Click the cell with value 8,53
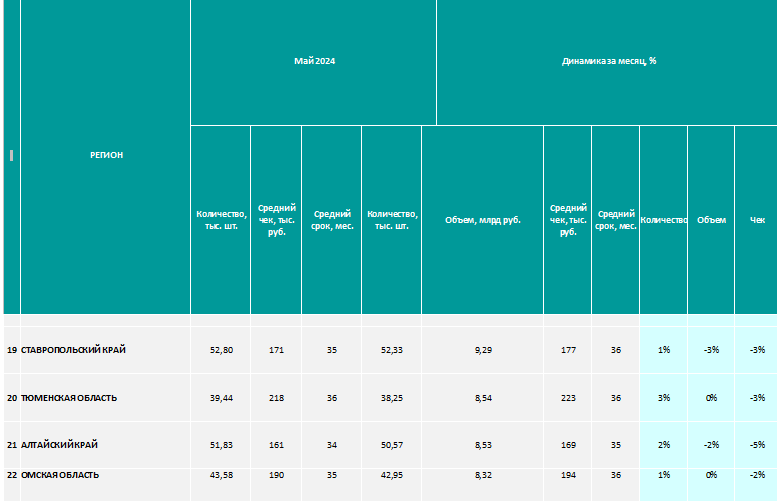777x501 pixels. click(483, 445)
